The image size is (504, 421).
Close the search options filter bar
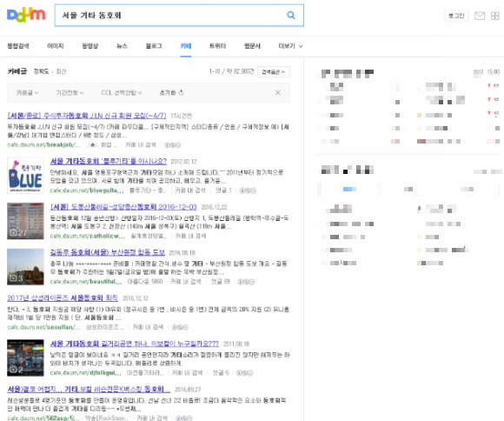278,93
